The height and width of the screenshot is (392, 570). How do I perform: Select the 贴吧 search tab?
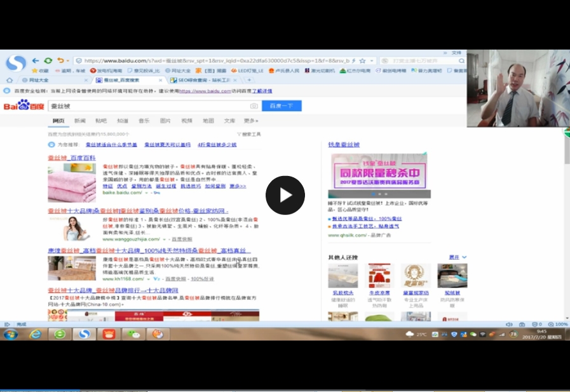coord(101,121)
